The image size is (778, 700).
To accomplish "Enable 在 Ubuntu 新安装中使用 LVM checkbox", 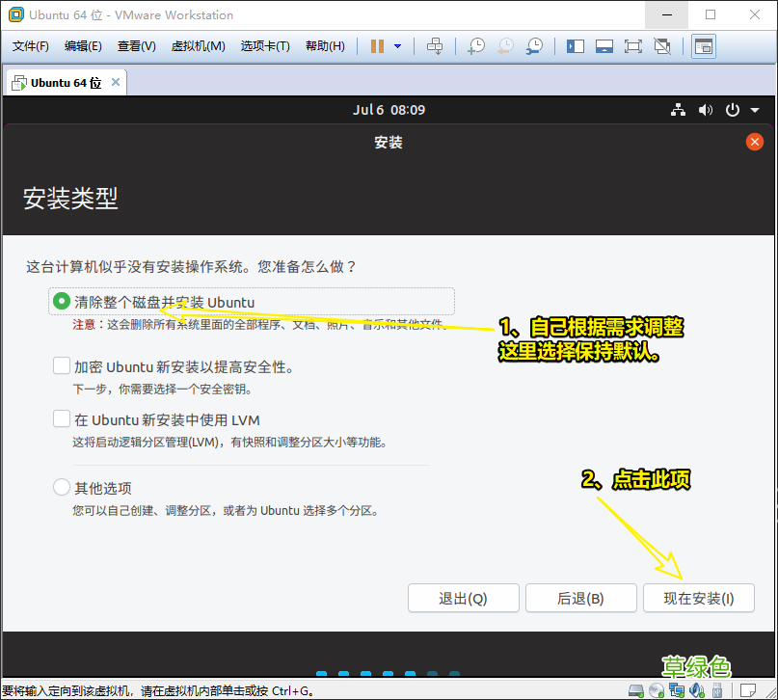I will click(x=62, y=418).
